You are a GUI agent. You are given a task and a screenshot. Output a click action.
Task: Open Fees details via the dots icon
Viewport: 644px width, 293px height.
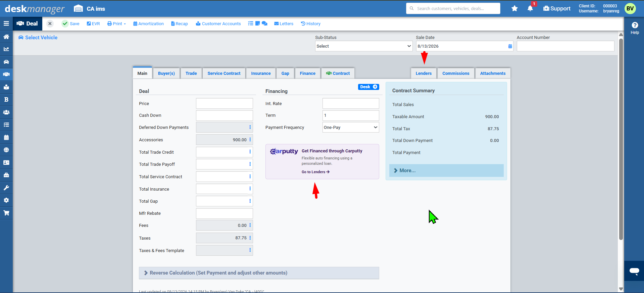click(250, 225)
